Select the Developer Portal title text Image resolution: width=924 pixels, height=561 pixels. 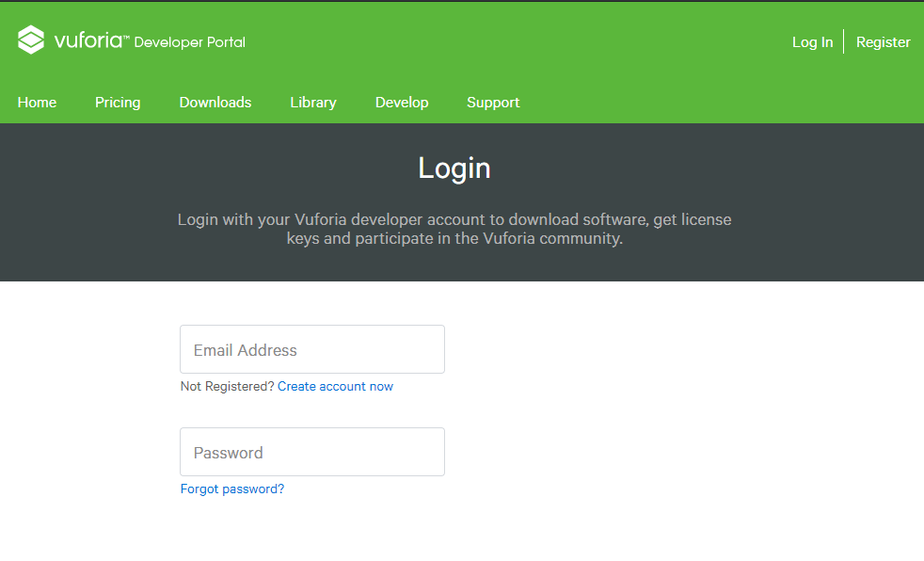[190, 42]
